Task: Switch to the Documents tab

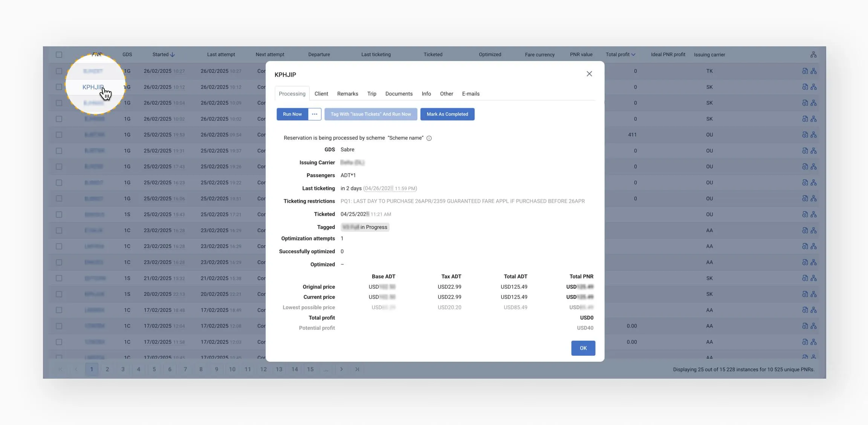Action: coord(399,93)
